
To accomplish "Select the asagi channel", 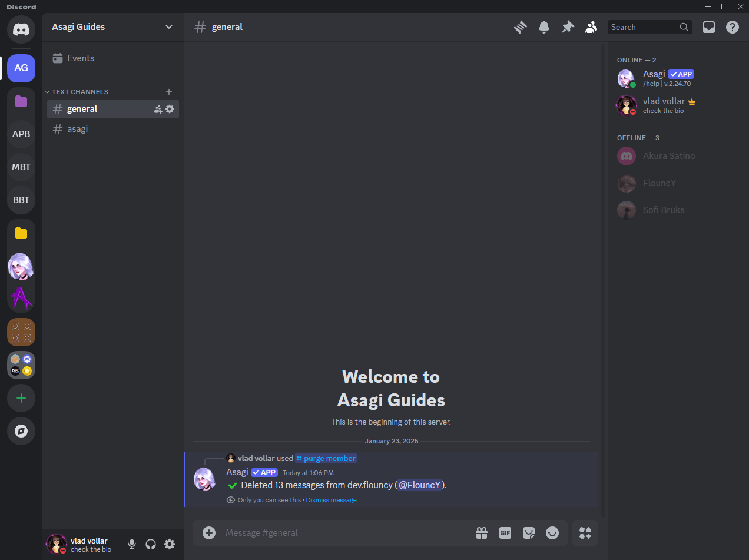I will pyautogui.click(x=112, y=129).
